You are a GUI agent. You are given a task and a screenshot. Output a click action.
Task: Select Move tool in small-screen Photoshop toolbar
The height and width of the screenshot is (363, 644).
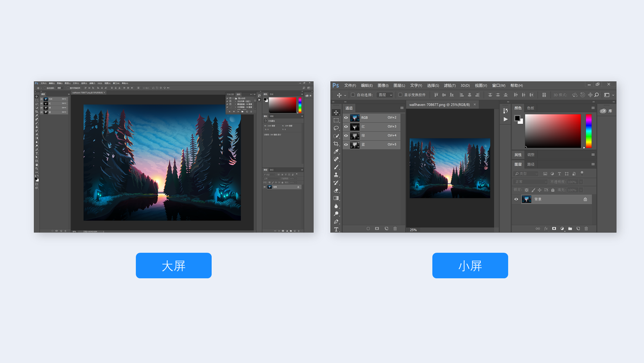[x=337, y=112]
